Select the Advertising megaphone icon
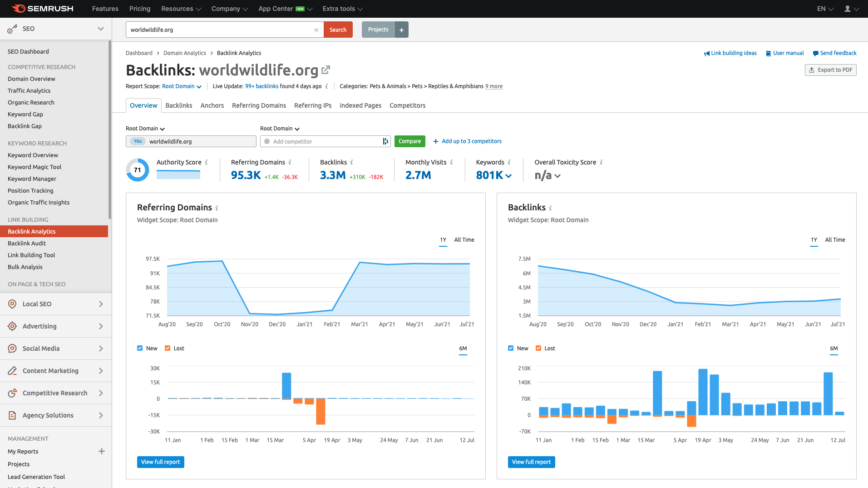Screen dimensions: 868x488 click(x=12, y=326)
